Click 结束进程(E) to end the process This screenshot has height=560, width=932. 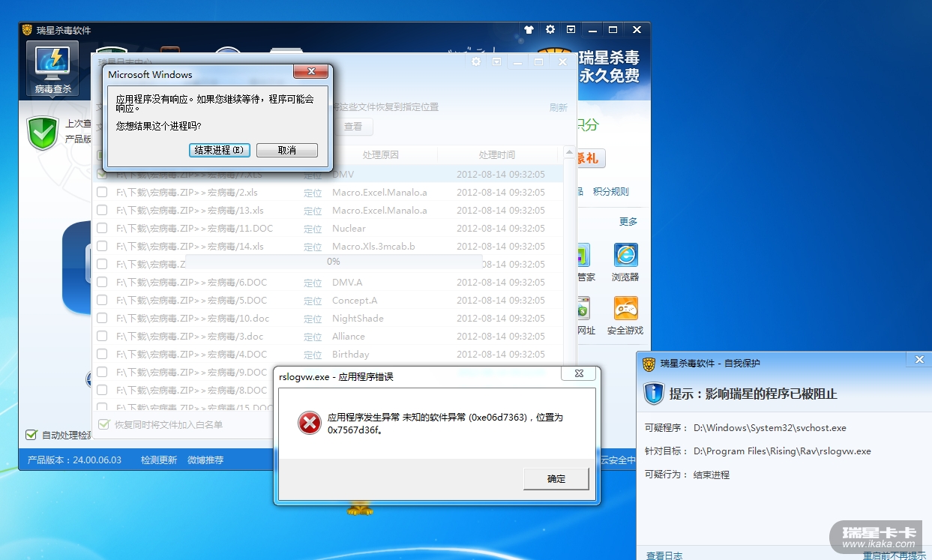[219, 150]
